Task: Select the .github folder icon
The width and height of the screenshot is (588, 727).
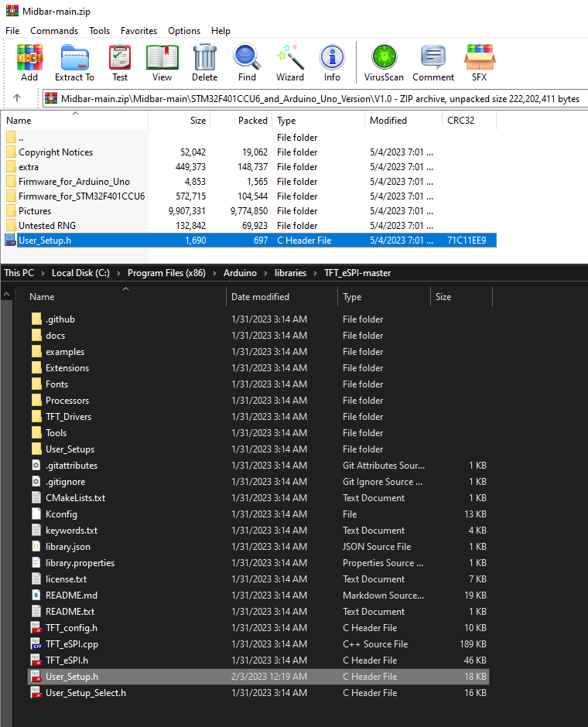Action: [36, 319]
